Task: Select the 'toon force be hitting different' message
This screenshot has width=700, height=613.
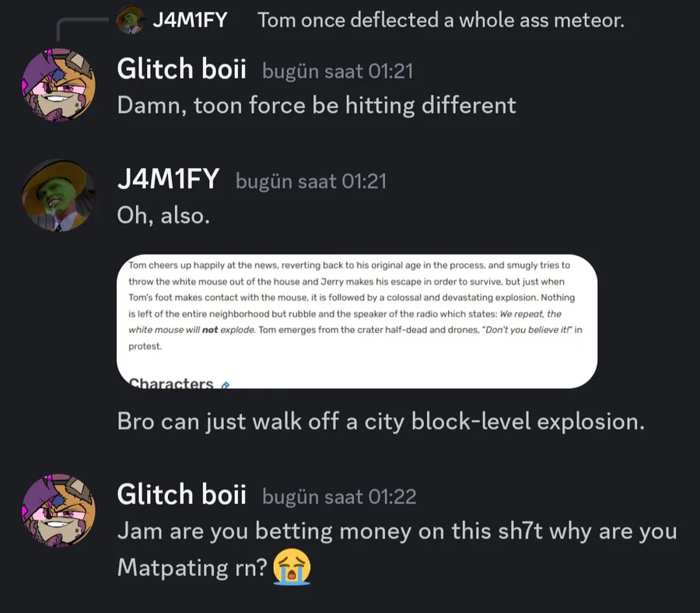Action: [317, 106]
